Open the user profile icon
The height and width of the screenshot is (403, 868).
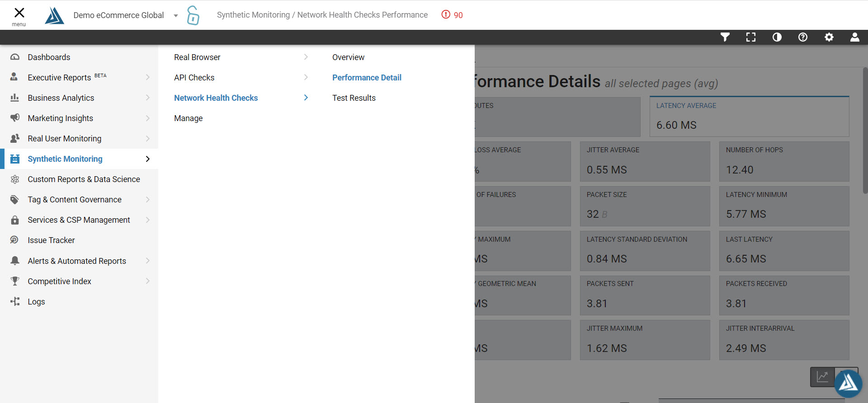pos(855,37)
